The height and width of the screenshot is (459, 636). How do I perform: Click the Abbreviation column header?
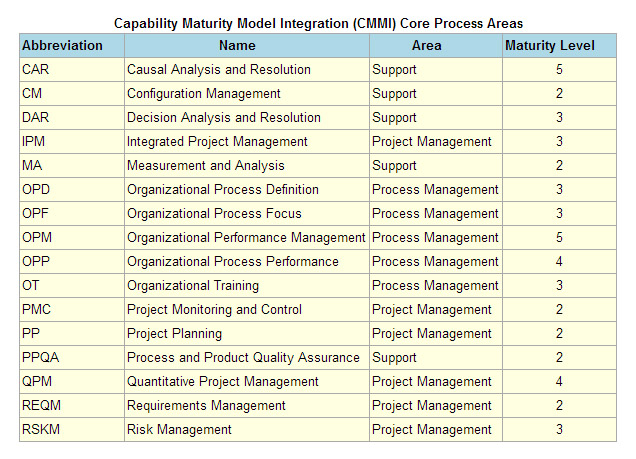coord(72,45)
